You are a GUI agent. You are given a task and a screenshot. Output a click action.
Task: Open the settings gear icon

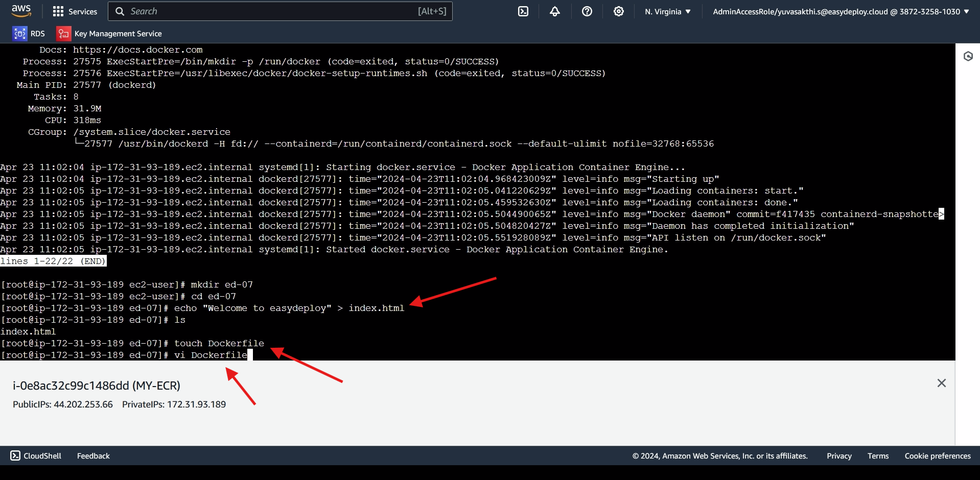pos(619,11)
